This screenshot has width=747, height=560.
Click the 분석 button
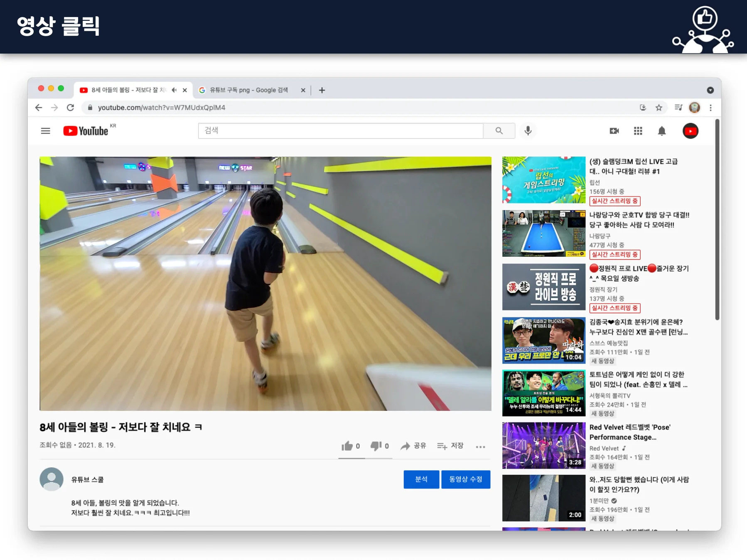(421, 479)
